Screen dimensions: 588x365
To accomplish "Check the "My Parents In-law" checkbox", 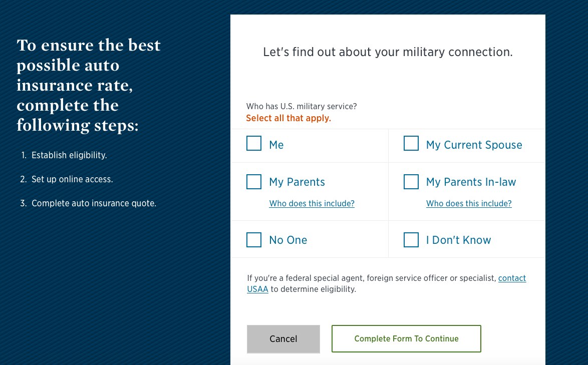I will 411,182.
